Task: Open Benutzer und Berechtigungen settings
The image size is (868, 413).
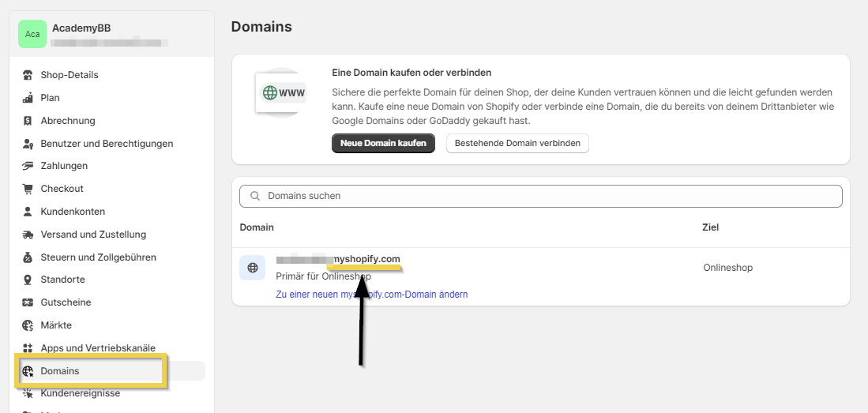Action: point(107,144)
